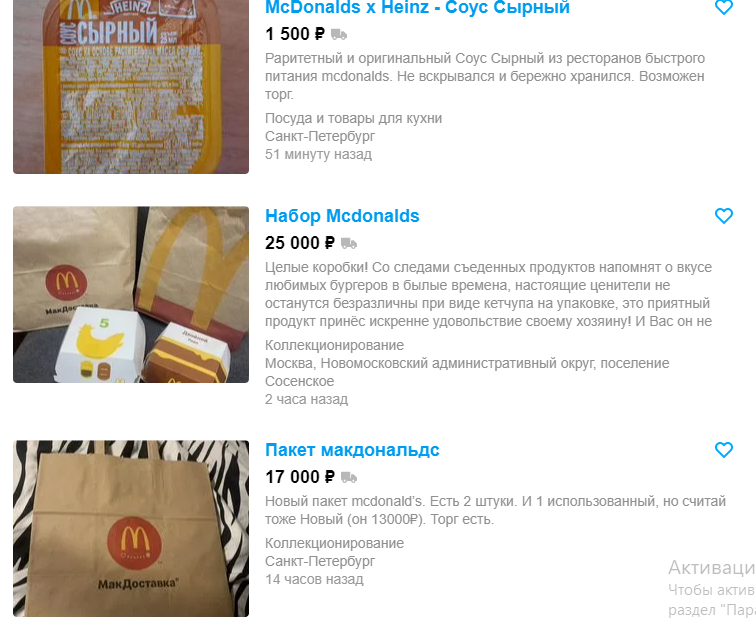This screenshot has height=629, width=756.
Task: Favorite the McDonalds x Heinz sauce listing
Action: pyautogui.click(x=723, y=7)
